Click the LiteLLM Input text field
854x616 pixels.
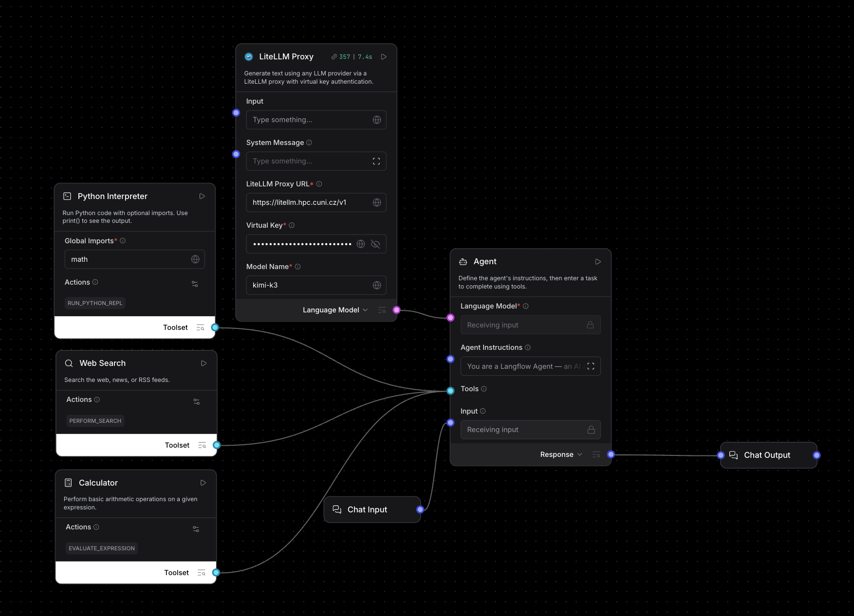(316, 120)
